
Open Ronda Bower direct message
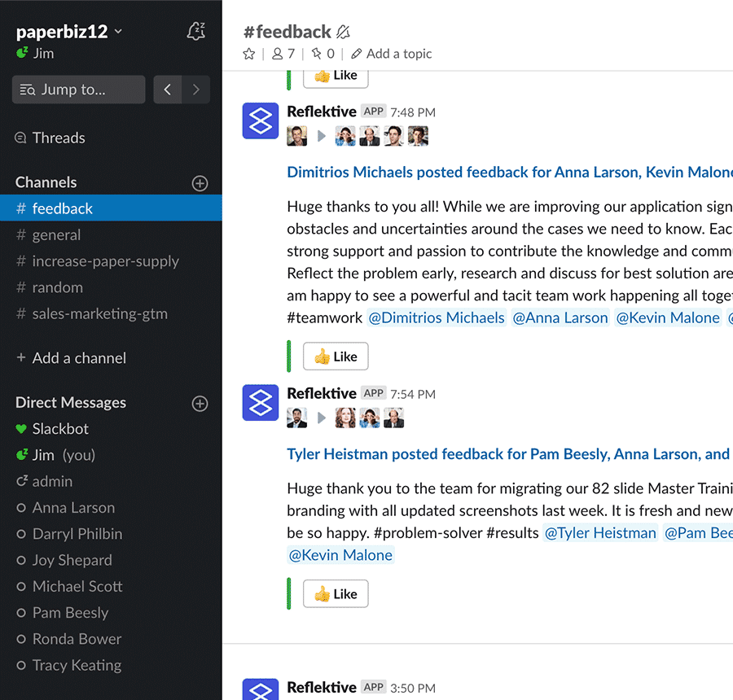tap(111, 639)
